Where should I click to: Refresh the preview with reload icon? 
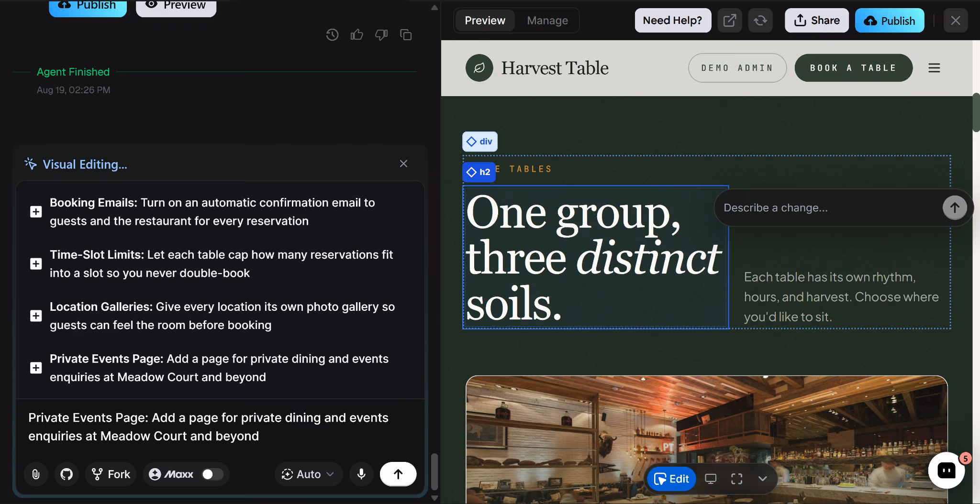click(x=760, y=20)
